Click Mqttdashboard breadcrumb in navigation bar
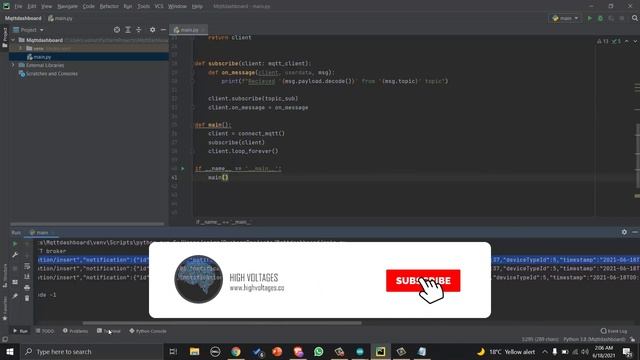 23,18
